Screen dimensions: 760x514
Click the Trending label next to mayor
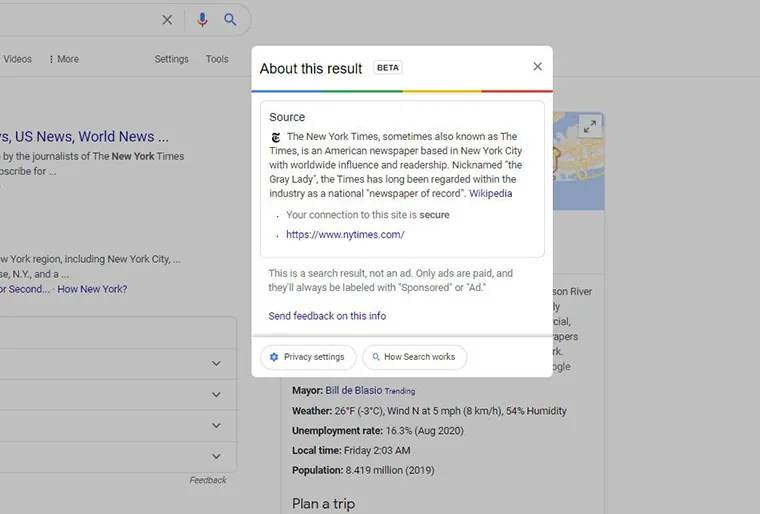point(400,391)
